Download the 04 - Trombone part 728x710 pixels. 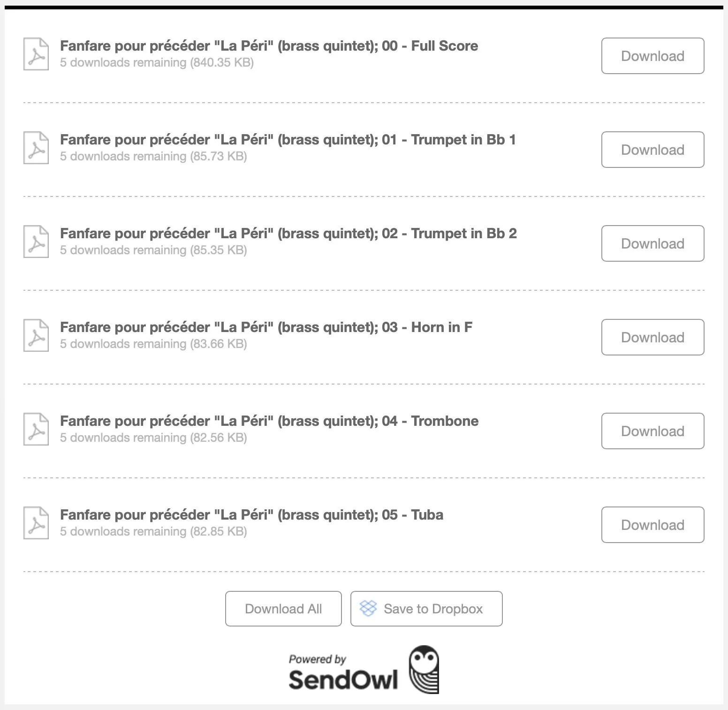(x=652, y=431)
